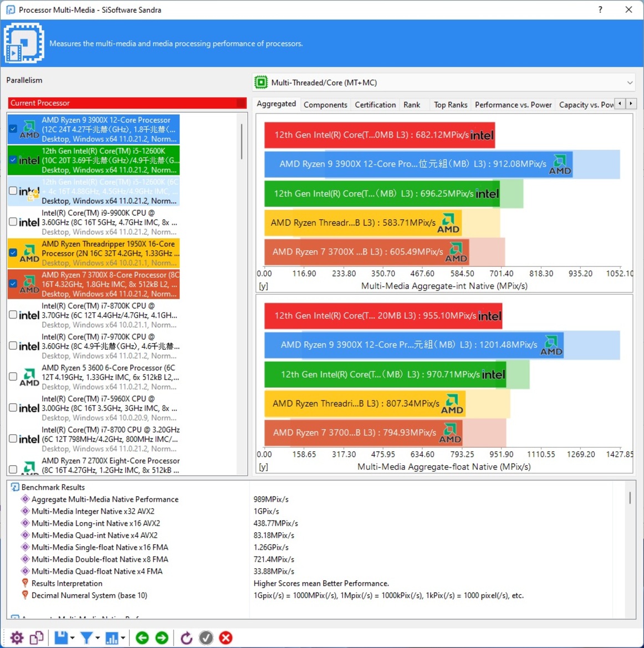Click the help question mark button
The height and width of the screenshot is (648, 644).
600,9
